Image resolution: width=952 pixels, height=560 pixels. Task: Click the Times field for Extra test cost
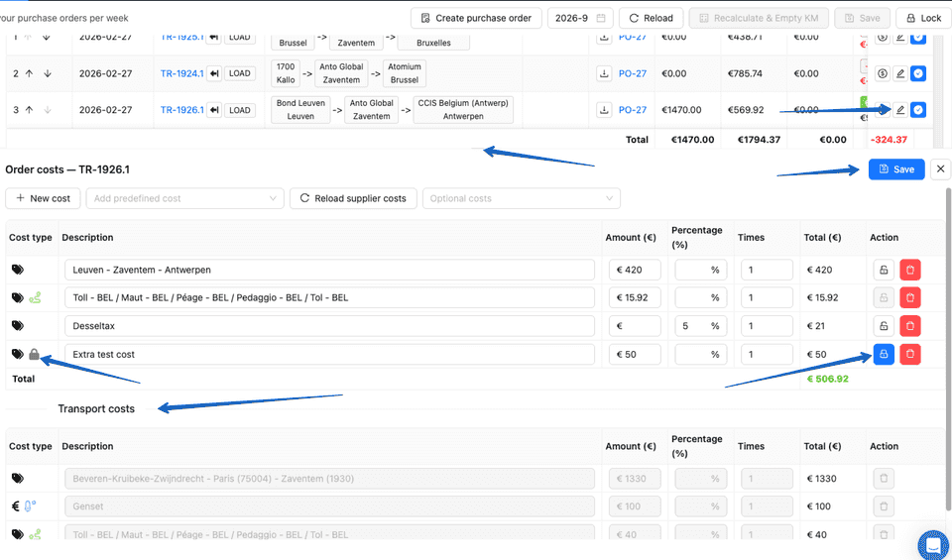click(x=767, y=354)
